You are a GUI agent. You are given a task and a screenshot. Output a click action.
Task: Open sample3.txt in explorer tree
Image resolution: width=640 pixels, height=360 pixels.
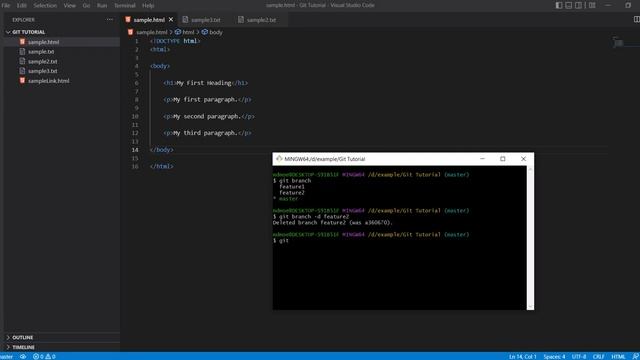(42, 71)
